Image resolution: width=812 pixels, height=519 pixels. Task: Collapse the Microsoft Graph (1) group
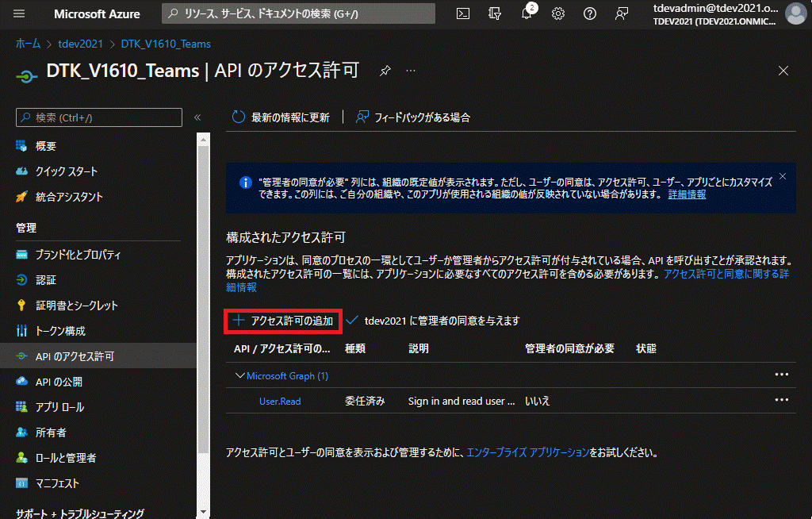coord(239,375)
